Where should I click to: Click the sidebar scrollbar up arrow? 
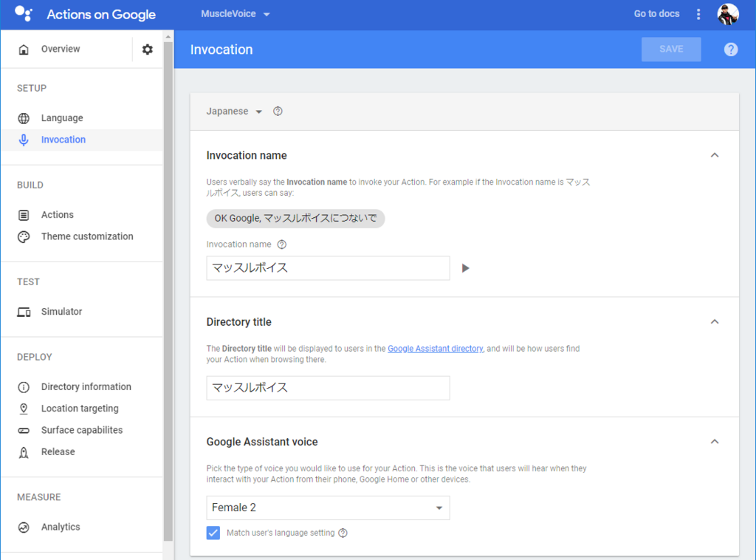pos(168,37)
